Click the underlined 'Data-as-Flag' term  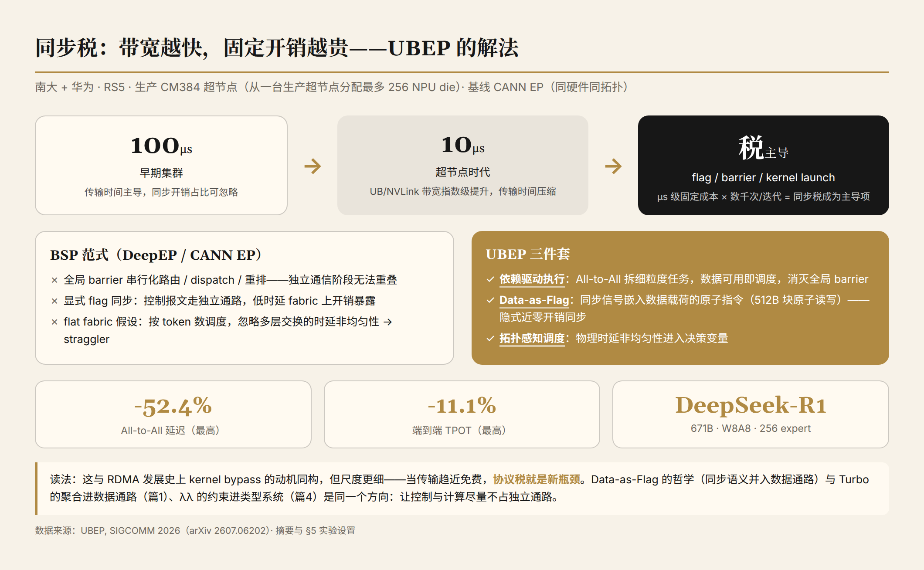[534, 300]
